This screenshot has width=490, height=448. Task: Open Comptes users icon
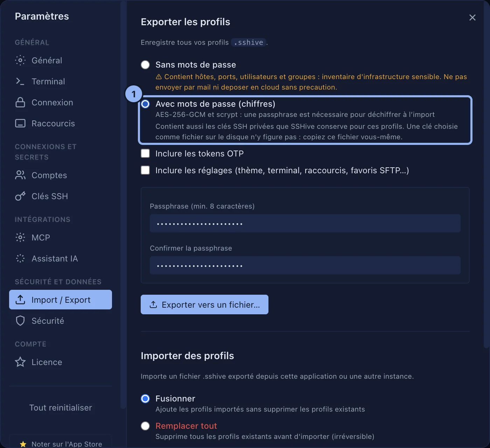coord(20,175)
